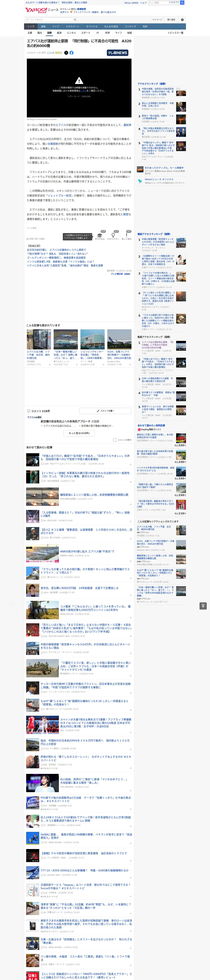Viewport: 210px width, 980px height.
Task: Open settings via the gear icon
Action: pos(182,20)
